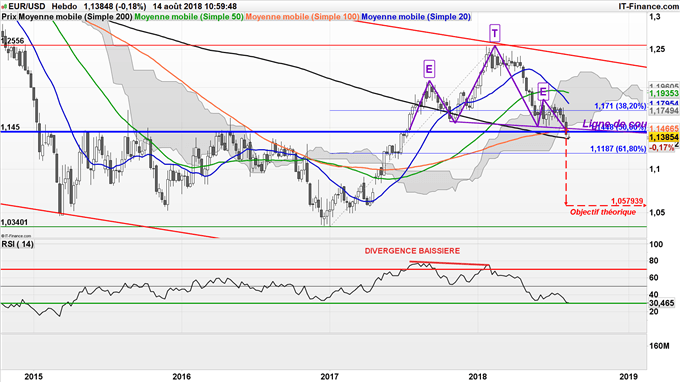Select Prix Moyenne mobile (Simple 200) legend

(67, 17)
